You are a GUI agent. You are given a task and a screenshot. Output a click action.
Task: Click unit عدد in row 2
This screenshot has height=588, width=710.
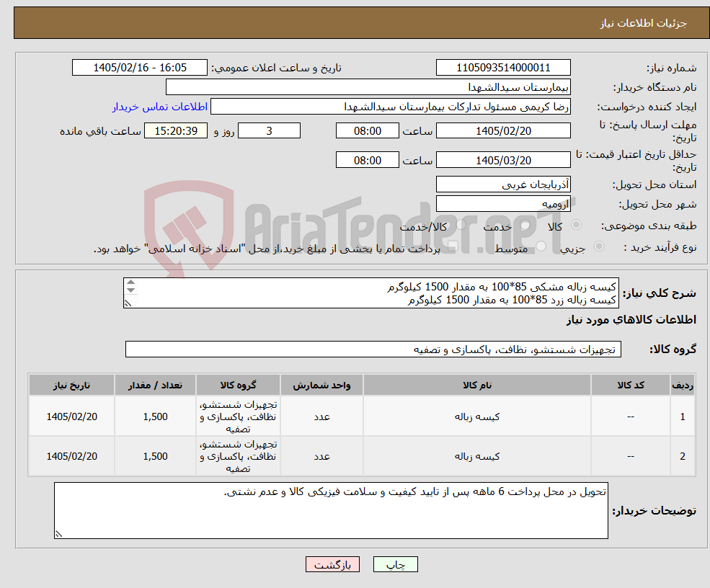pos(321,456)
